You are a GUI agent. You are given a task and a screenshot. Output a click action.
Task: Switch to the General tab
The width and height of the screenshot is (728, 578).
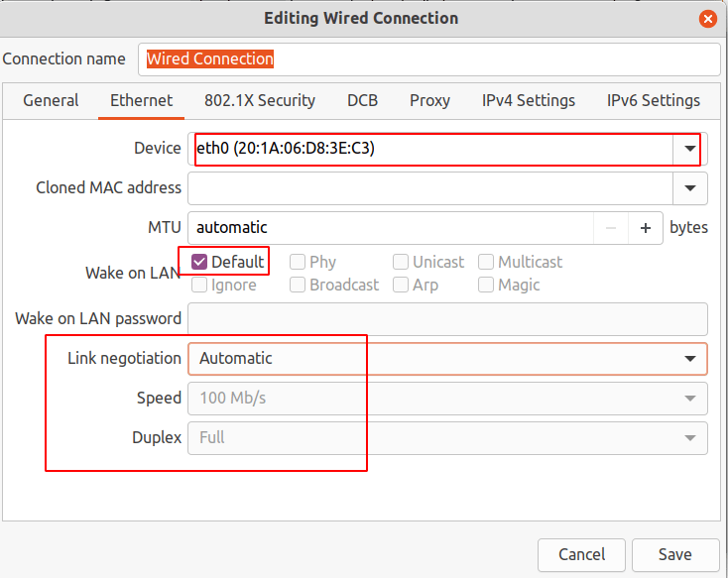click(x=51, y=100)
